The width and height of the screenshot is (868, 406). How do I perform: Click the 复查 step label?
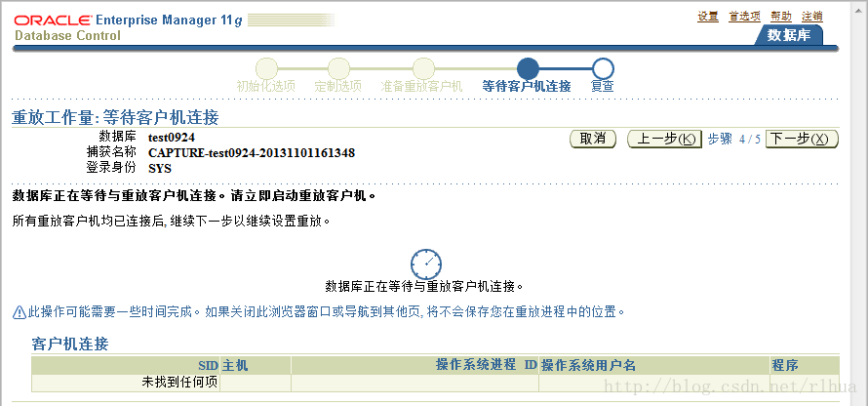pyautogui.click(x=603, y=87)
